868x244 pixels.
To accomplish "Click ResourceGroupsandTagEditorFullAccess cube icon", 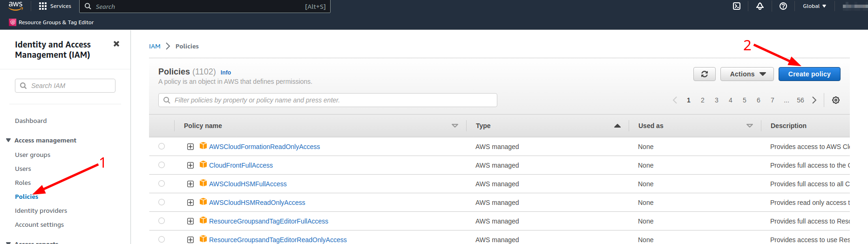I will point(203,220).
